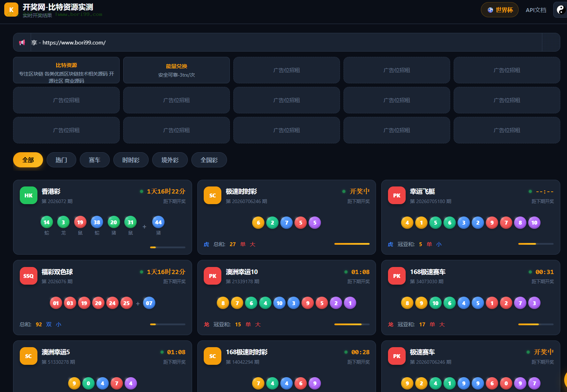
Task: Click blue ball 07 in 福彩双色球
Action: point(149,303)
